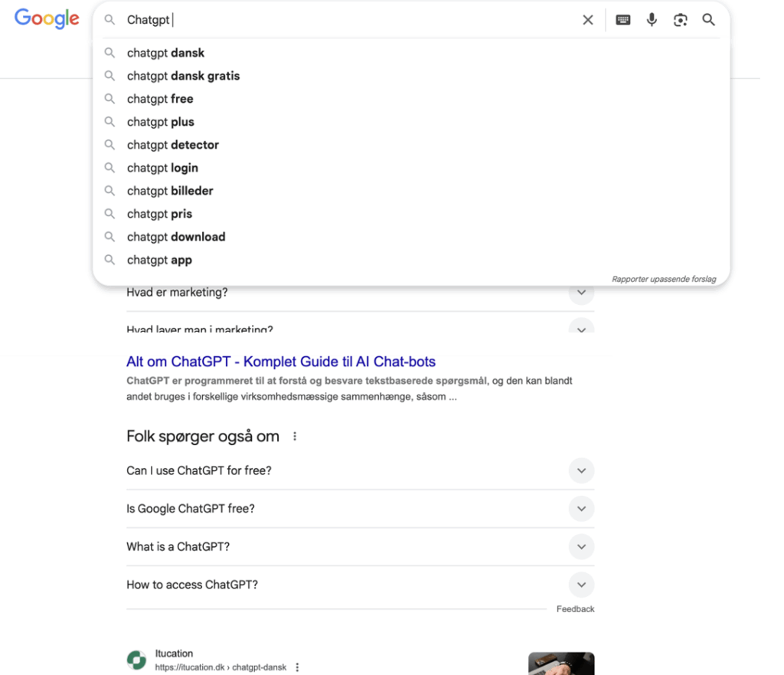
Task: Click the magnifying glass search button
Action: tap(709, 20)
